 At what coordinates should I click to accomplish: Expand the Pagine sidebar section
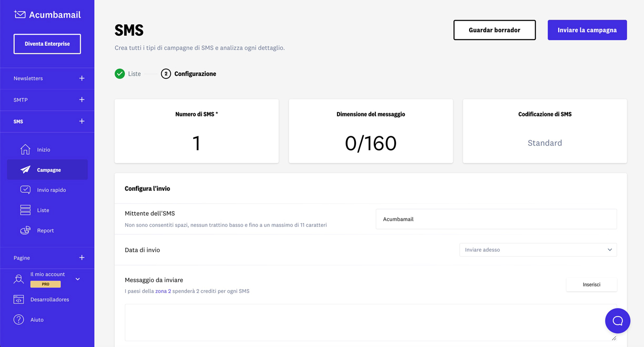82,258
